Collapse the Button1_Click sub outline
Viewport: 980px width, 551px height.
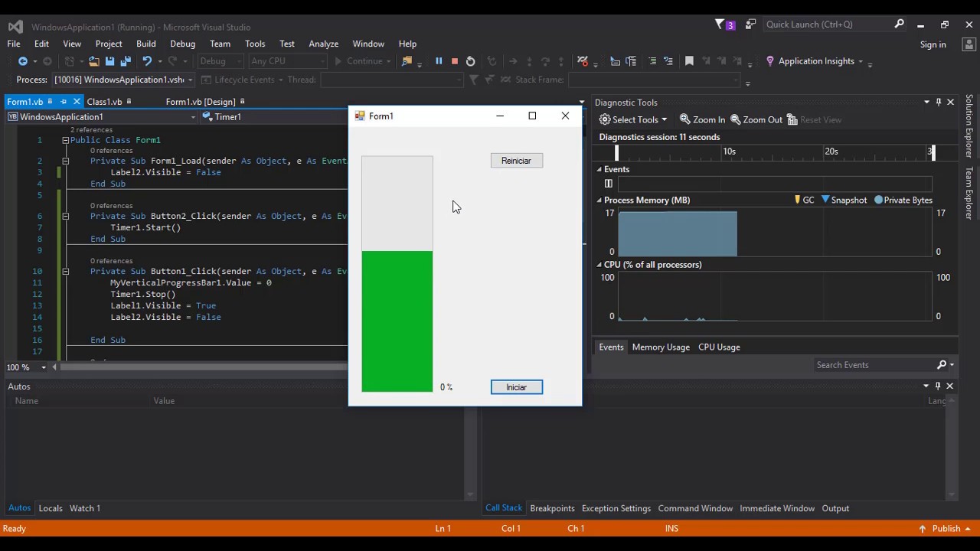(x=65, y=271)
